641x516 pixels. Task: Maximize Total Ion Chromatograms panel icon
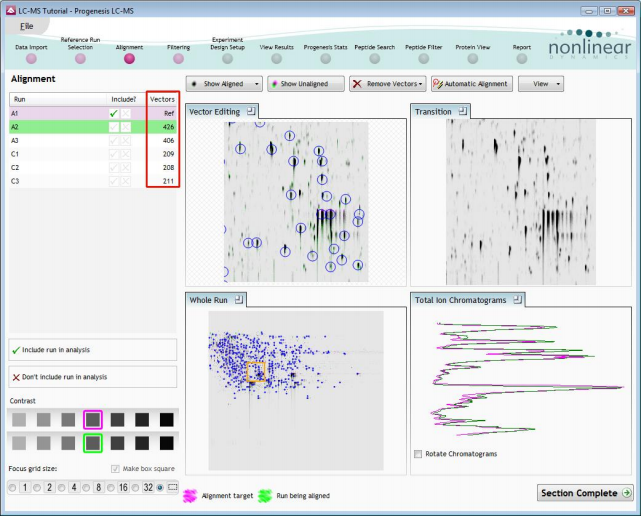(x=518, y=299)
